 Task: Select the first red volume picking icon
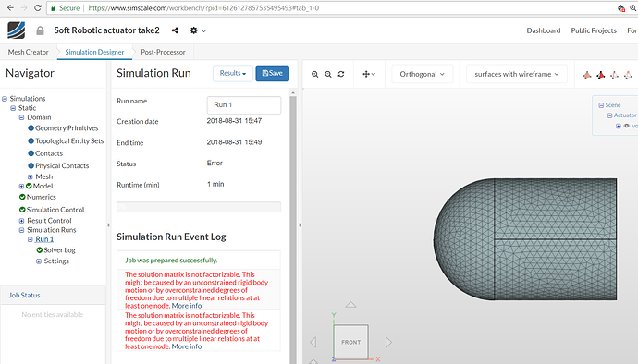coord(587,75)
